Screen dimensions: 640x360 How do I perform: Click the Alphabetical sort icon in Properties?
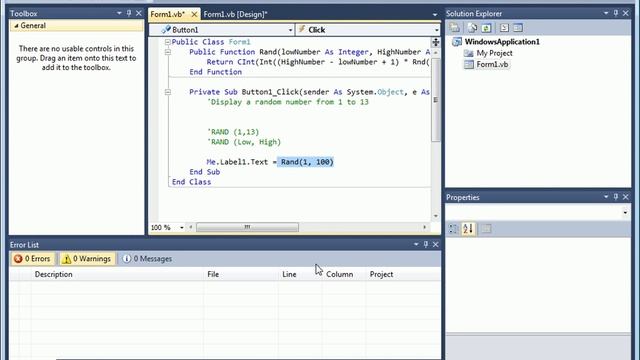pyautogui.click(x=468, y=229)
